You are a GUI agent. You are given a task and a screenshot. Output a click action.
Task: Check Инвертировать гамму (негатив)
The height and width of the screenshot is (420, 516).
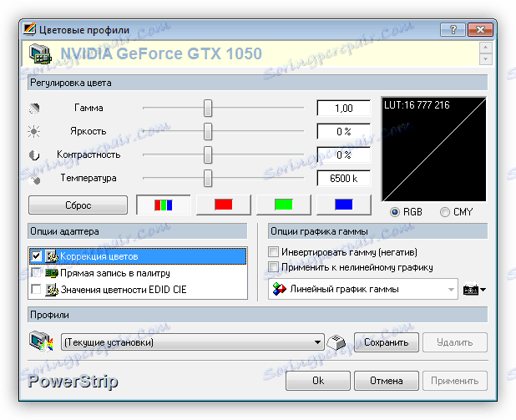(x=273, y=252)
